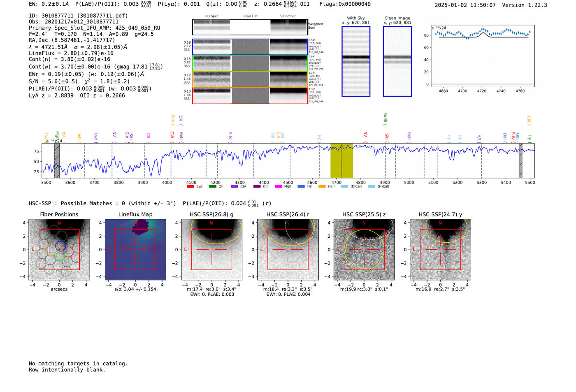Open the HSC SSP(24.7) y image
Viewport: 576px width, 392px height.
point(440,250)
